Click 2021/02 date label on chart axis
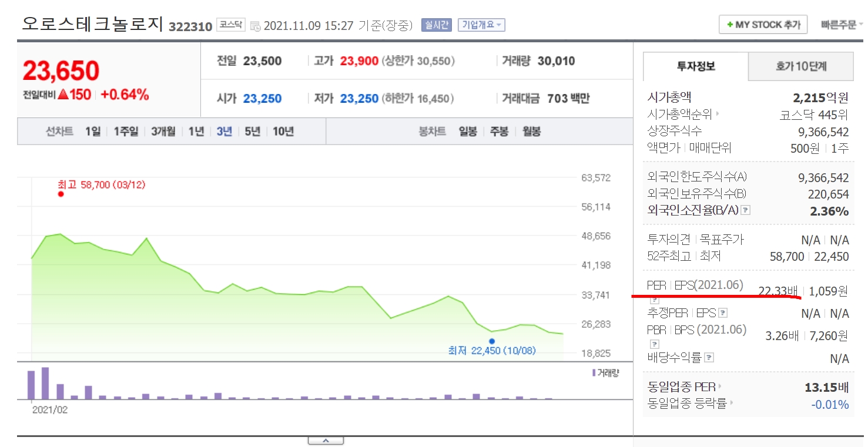 coord(50,410)
